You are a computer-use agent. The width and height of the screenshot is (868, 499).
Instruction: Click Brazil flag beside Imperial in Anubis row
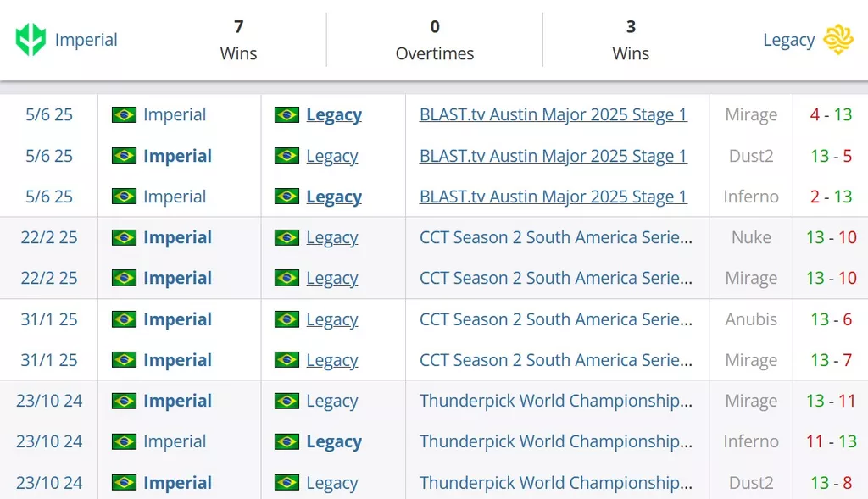coord(124,319)
